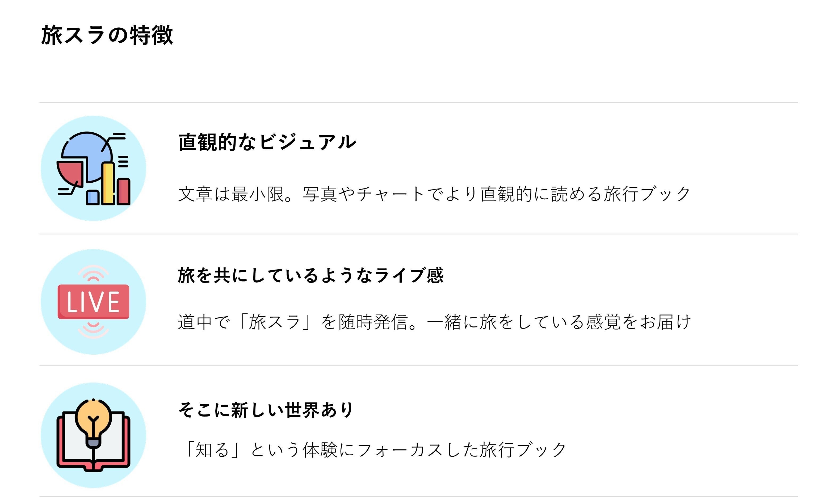Click the 旅スラの特徴 page heading
This screenshot has height=504, width=823.
point(107,35)
